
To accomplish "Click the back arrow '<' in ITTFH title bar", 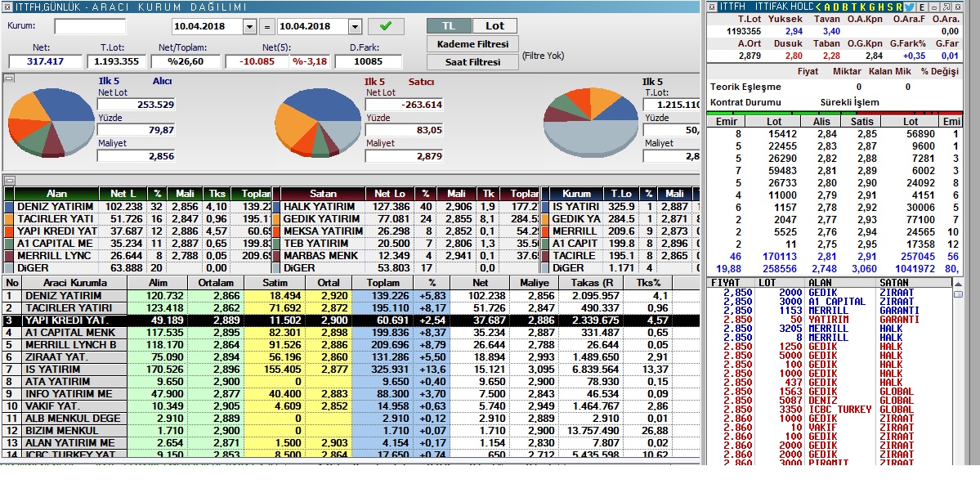I will point(818,7).
